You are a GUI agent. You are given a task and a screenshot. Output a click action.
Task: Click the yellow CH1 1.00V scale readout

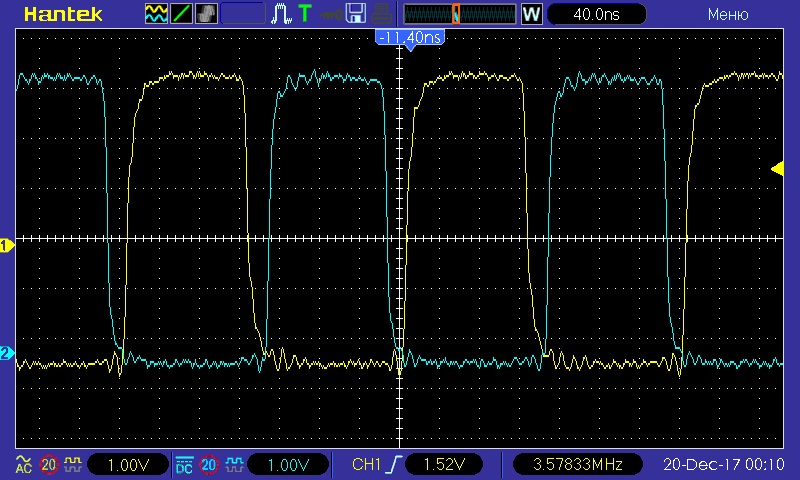pyautogui.click(x=128, y=465)
